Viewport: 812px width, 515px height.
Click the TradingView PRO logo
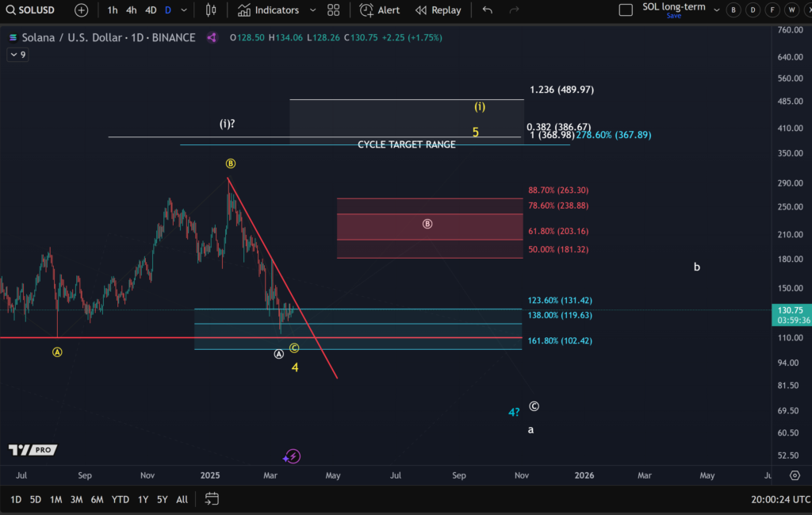tap(33, 450)
